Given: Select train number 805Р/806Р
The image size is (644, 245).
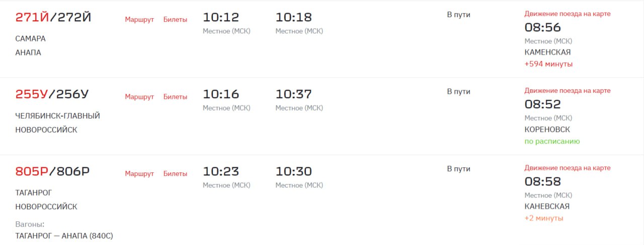Looking at the screenshot, I should 53,172.
